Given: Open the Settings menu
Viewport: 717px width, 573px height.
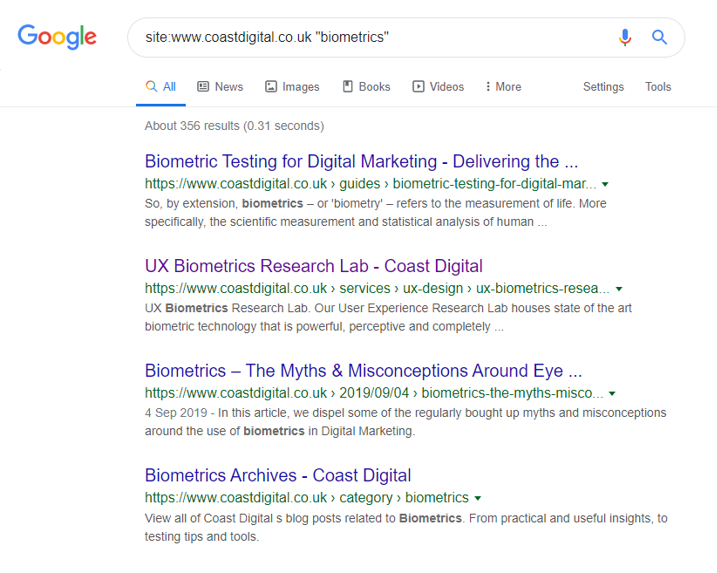Looking at the screenshot, I should coord(603,87).
